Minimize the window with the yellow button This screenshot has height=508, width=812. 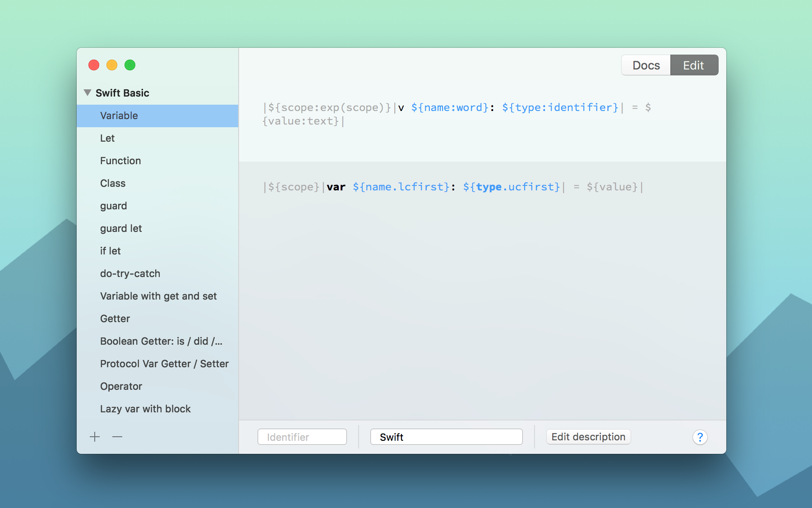[x=112, y=65]
